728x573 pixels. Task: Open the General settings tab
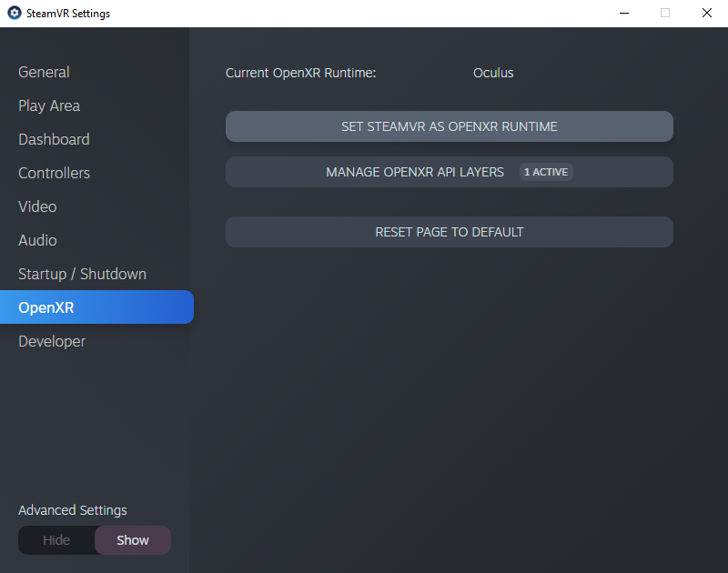[44, 72]
